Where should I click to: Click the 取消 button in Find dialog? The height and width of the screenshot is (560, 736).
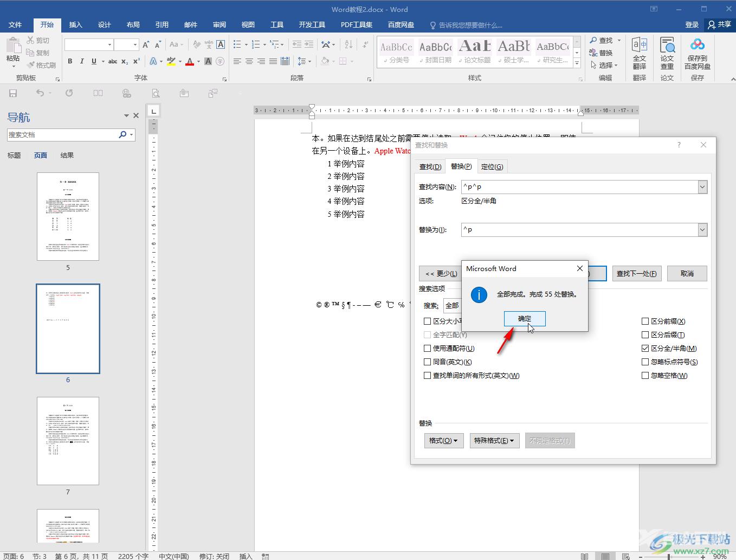point(687,273)
